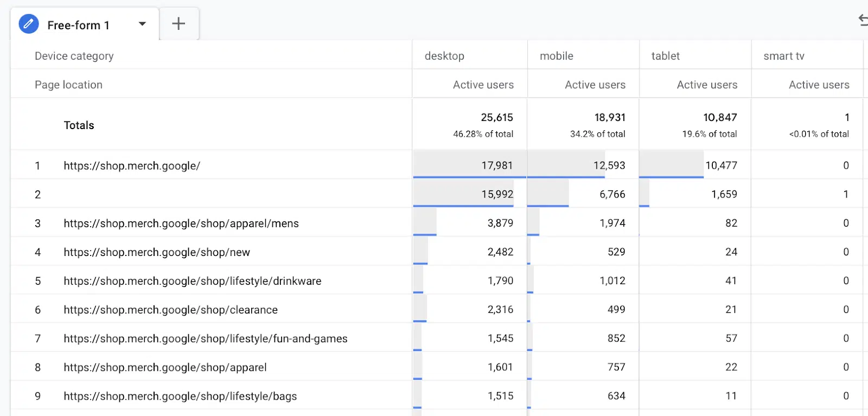Image resolution: width=868 pixels, height=416 pixels.
Task: Click desktop value 1,601
Action: [500, 367]
